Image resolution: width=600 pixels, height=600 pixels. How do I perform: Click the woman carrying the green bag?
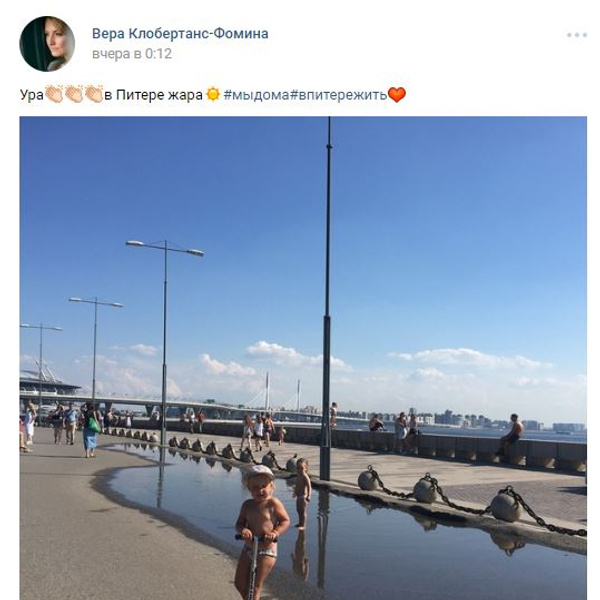pos(90,430)
